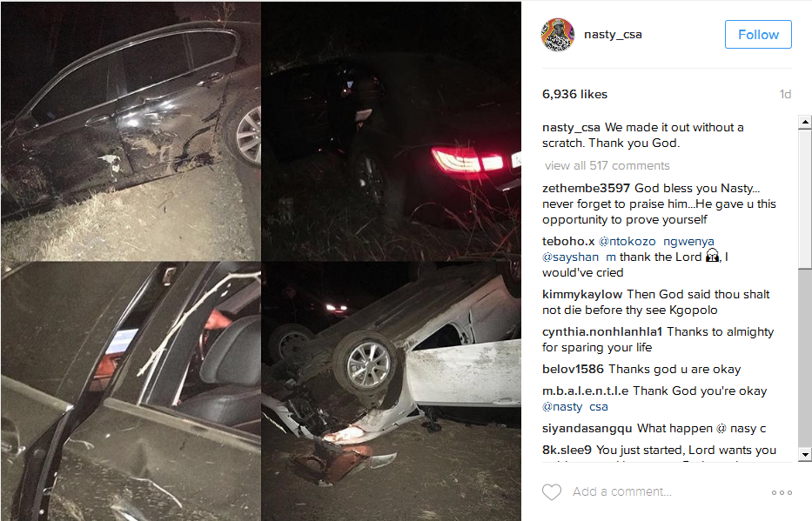Open nasty_csa username in the header
The image size is (812, 521).
614,35
